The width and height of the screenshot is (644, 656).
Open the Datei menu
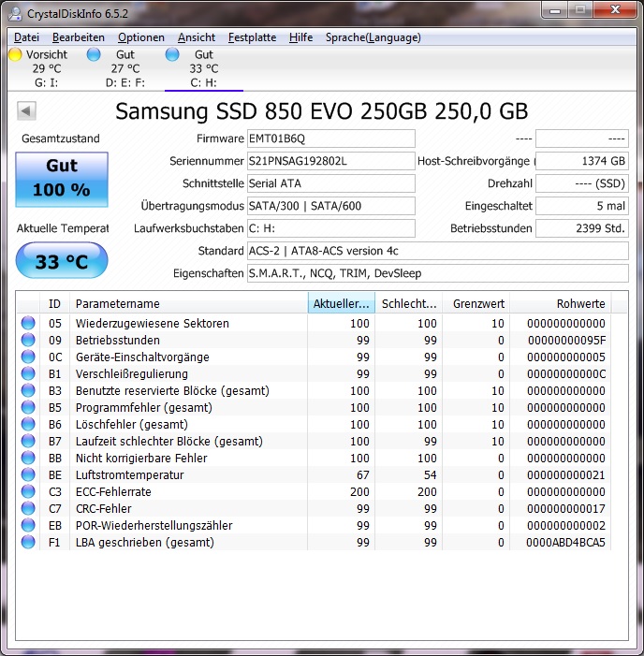click(26, 37)
